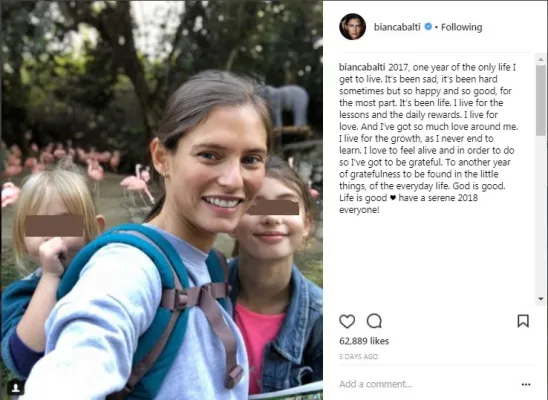
Task: Show tagged people icon on photo
Action: (x=15, y=387)
